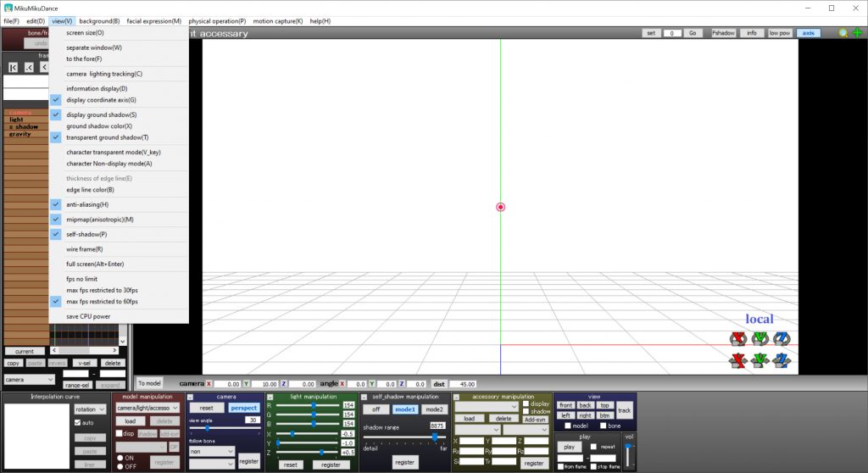The width and height of the screenshot is (868, 473).
Task: Select the OFF radio button
Action: [120, 466]
